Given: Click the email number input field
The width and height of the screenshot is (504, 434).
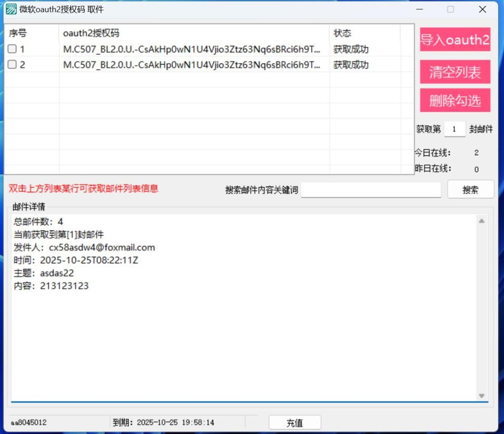Looking at the screenshot, I should pyautogui.click(x=454, y=129).
